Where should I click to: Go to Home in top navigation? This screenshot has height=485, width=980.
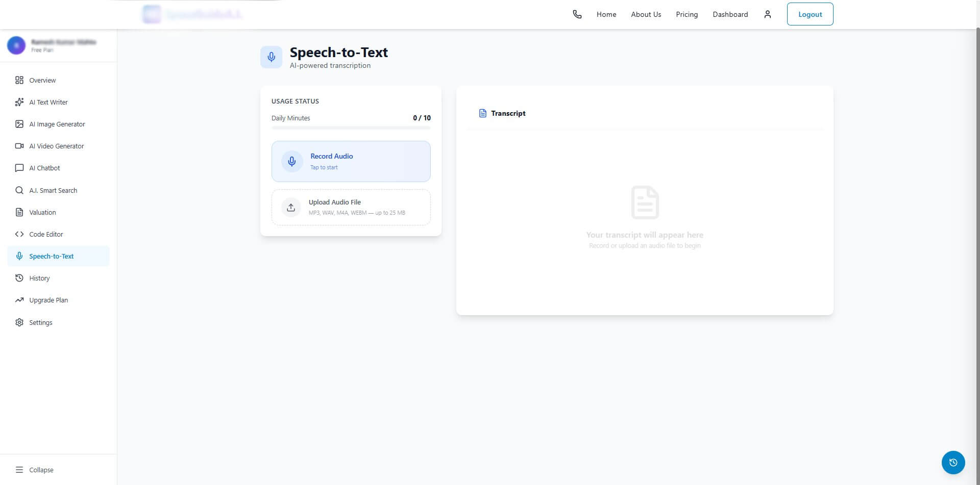pos(606,14)
